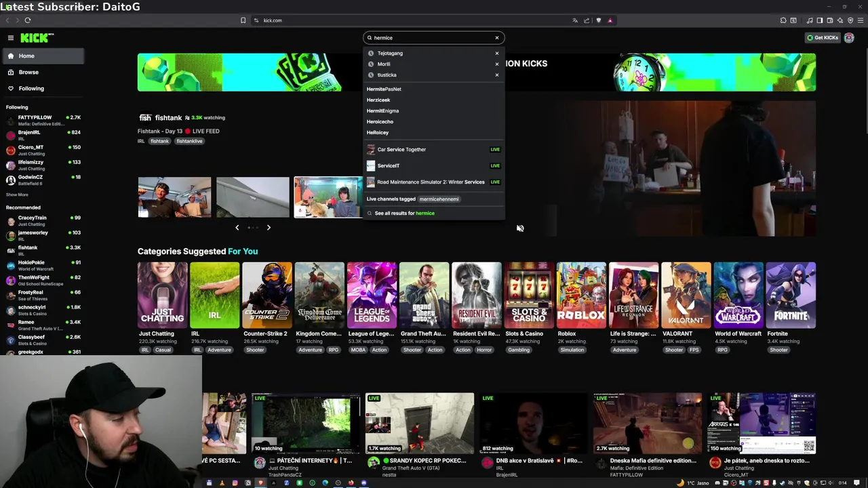The height and width of the screenshot is (488, 868).
Task: Open Counter-Strike 2 category card
Action: [x=267, y=295]
